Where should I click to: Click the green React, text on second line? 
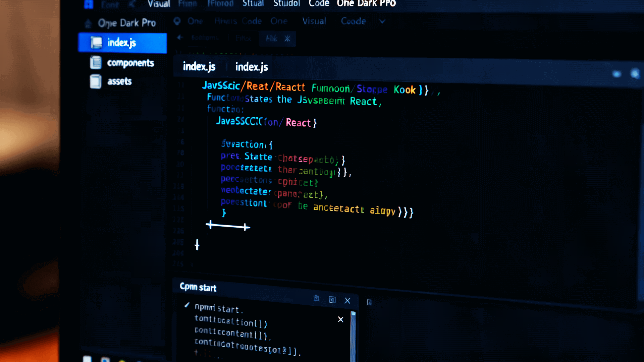coord(366,101)
